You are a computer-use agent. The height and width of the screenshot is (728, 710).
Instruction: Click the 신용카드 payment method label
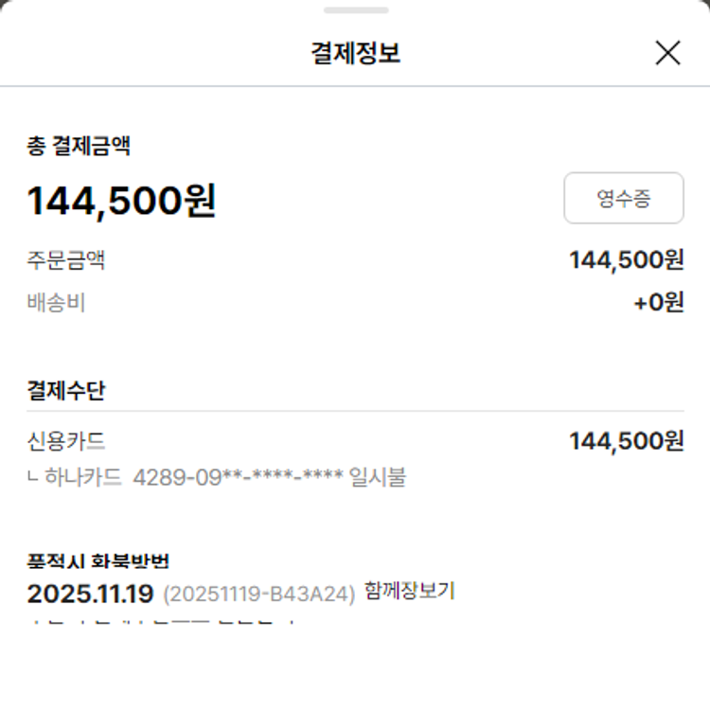(65, 441)
